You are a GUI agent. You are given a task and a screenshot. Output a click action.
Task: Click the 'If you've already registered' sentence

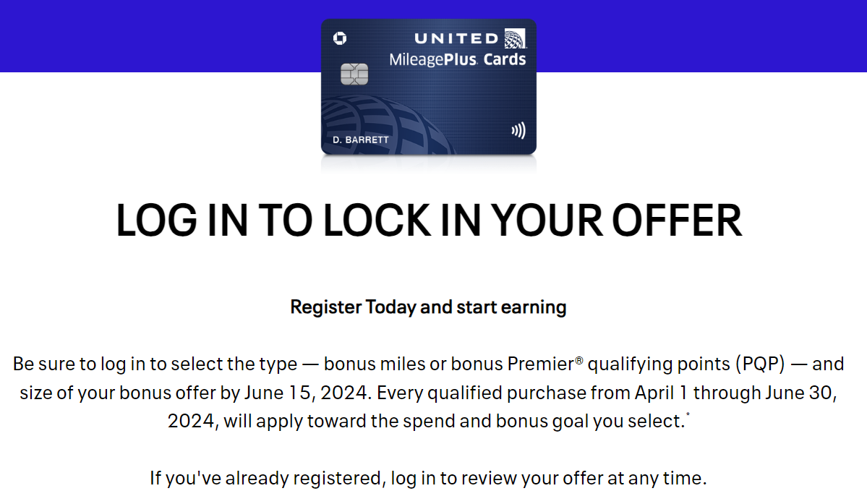(x=429, y=478)
